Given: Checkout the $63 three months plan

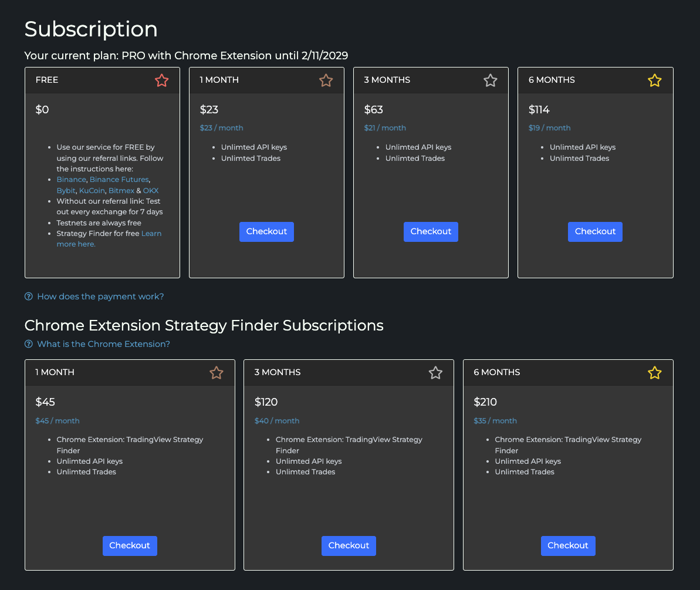Looking at the screenshot, I should (x=431, y=232).
